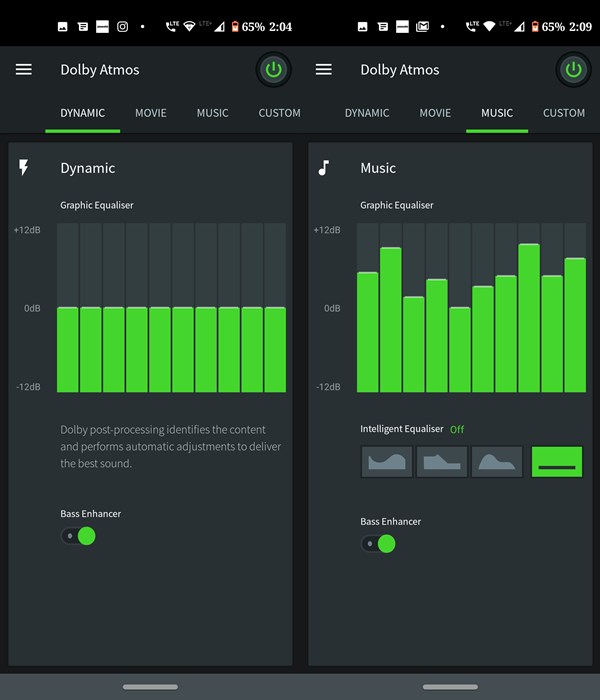Choose second Intelligent Equaliser preset curve
The height and width of the screenshot is (700, 600).
click(x=442, y=462)
